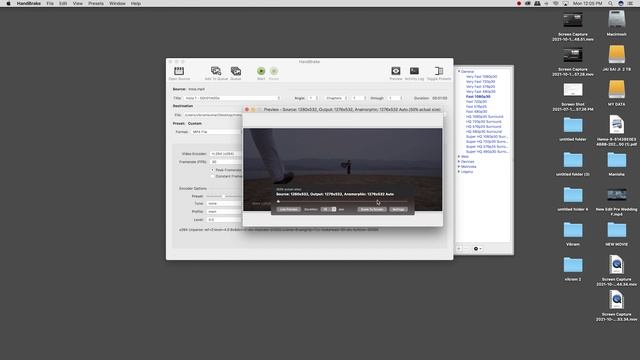Image resolution: width=640 pixels, height=360 pixels.
Task: Open the Manisha folder on desktop
Action: point(616,160)
